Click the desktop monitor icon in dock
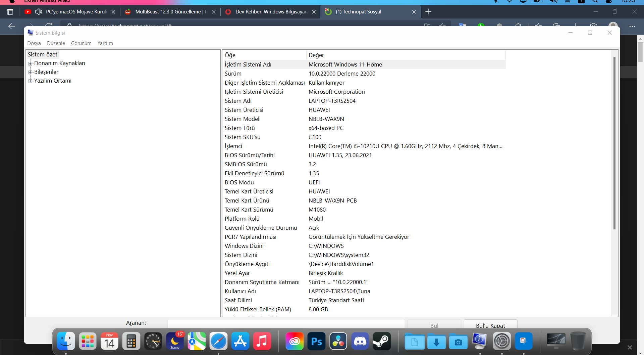The width and height of the screenshot is (644, 355). click(556, 341)
